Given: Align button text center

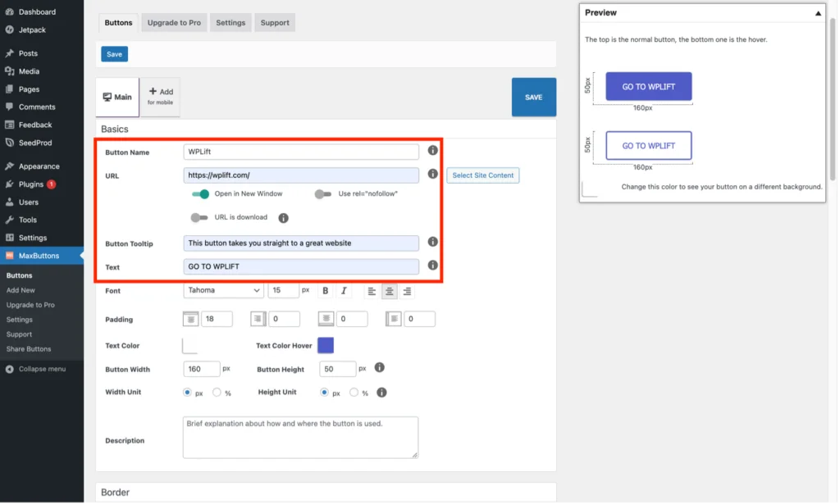Looking at the screenshot, I should point(390,292).
